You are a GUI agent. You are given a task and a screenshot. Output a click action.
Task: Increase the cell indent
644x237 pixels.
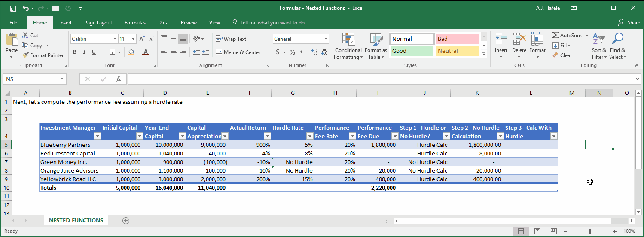pos(206,52)
